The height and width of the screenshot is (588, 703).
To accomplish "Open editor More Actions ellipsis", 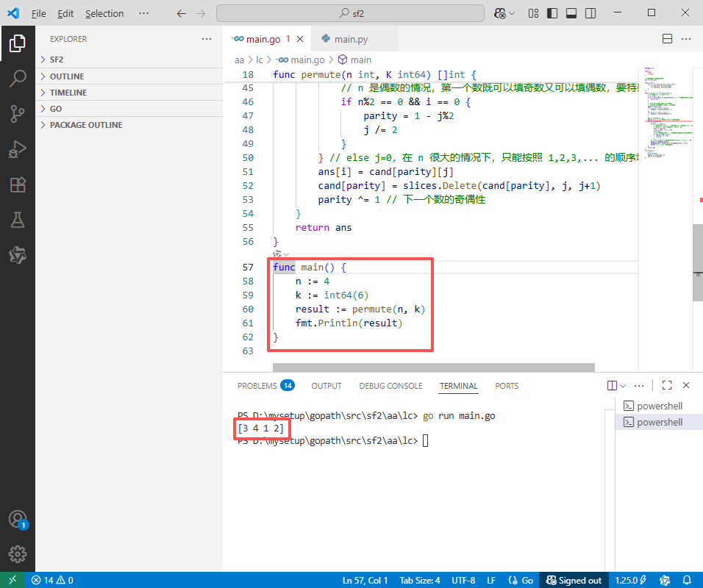I will coord(686,39).
